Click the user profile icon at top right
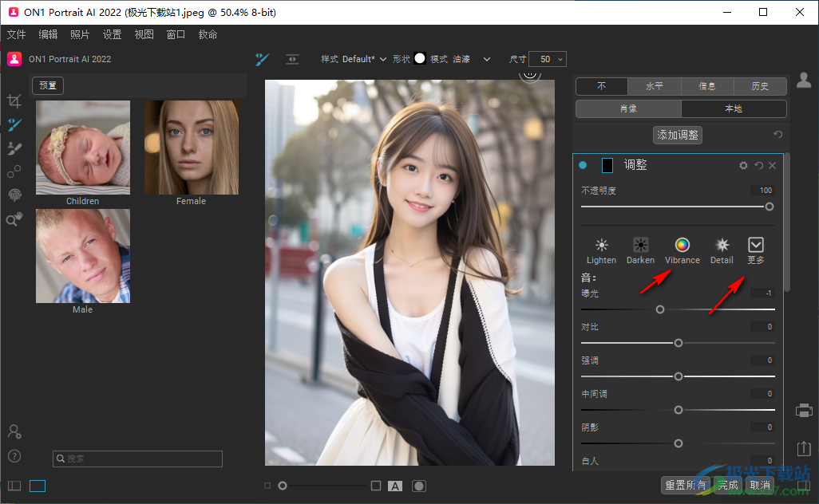Image resolution: width=819 pixels, height=504 pixels. [x=804, y=81]
